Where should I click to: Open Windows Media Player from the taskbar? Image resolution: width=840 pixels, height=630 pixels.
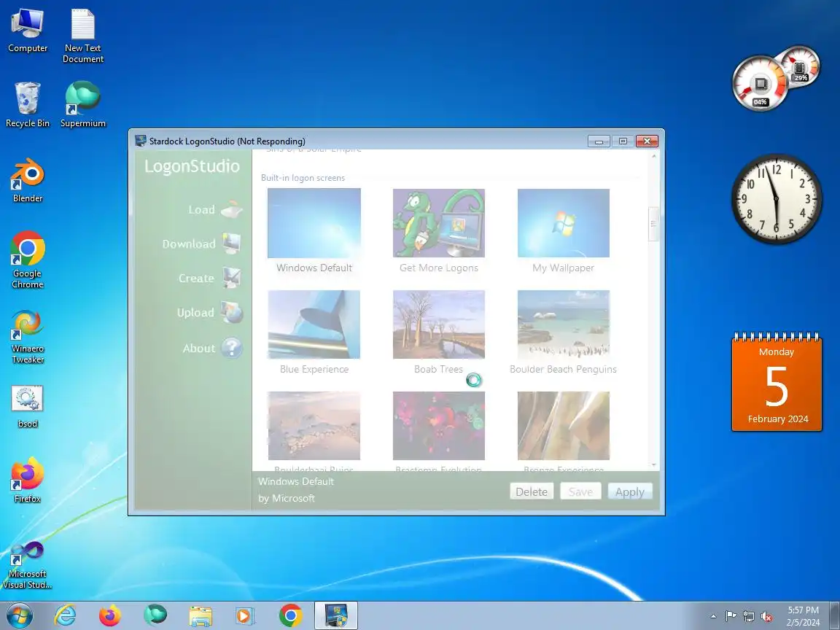[x=245, y=616]
